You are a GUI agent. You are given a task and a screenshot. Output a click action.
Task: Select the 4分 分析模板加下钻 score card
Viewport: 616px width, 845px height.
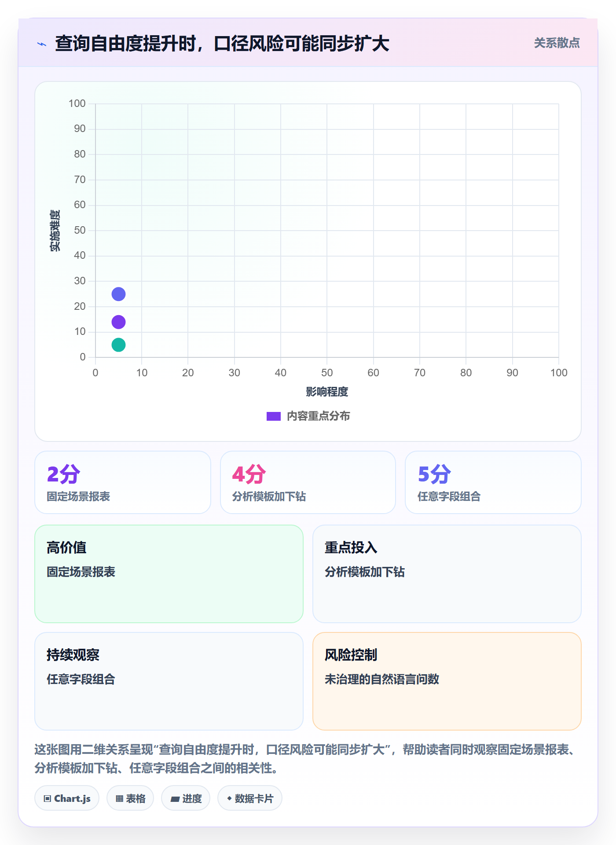click(308, 482)
